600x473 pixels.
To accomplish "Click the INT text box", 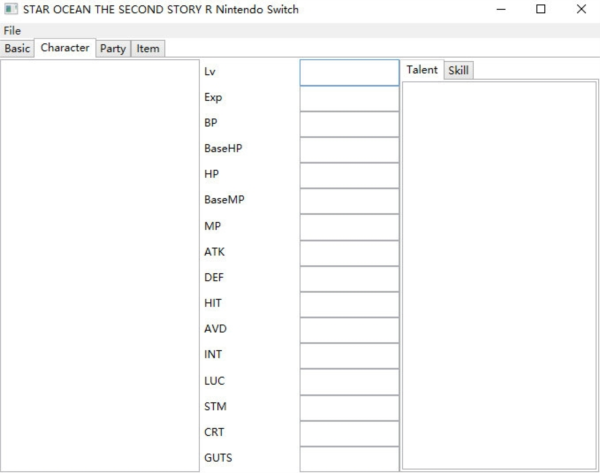I will click(x=349, y=356).
